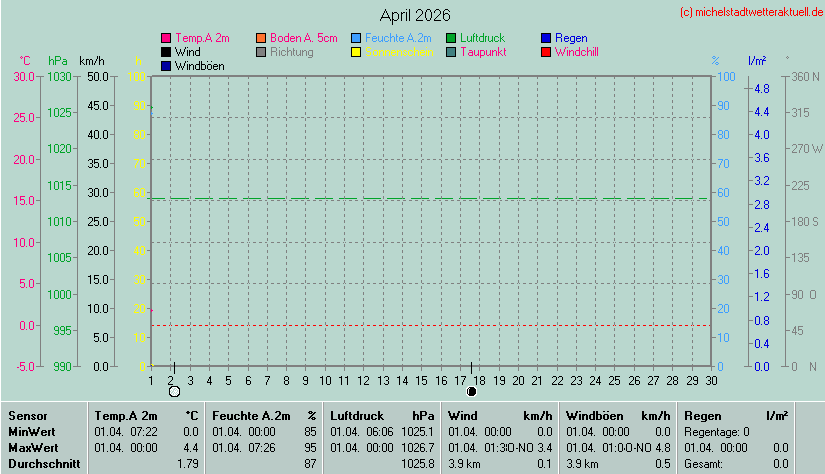Viewport: 825px width, 474px height.
Task: Open the michelstadtwetteraktuell.de copyright link
Action: click(x=750, y=12)
